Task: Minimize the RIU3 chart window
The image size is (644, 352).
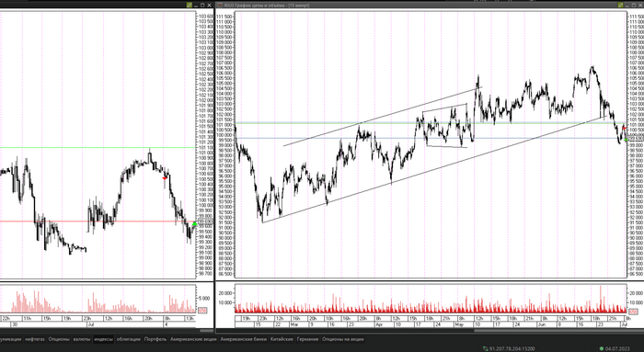Action: 627,6
